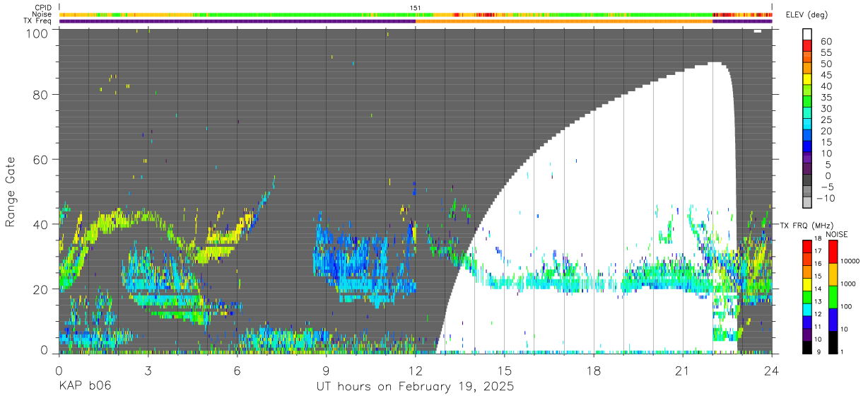Click the TX Freq row label
The width and height of the screenshot is (868, 401).
point(39,21)
